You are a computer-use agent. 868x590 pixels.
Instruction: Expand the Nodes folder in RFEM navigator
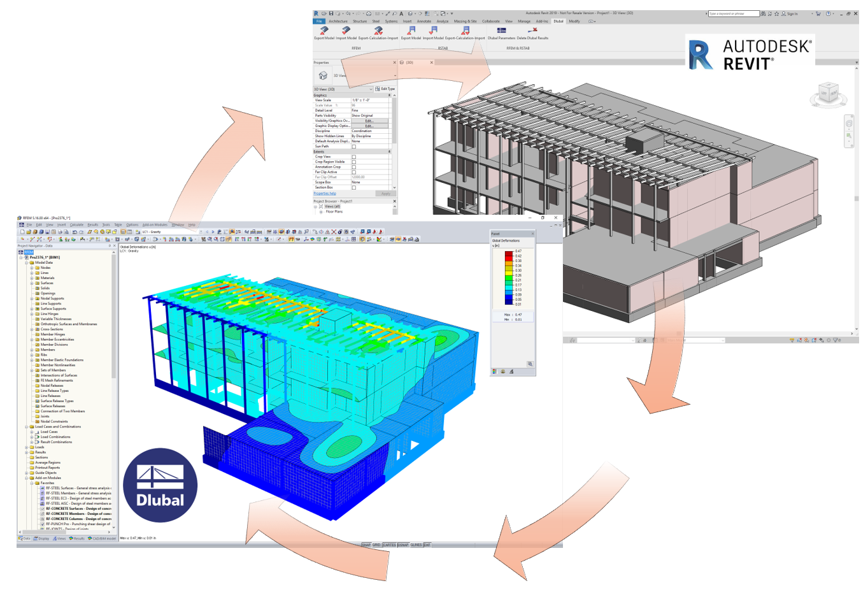31,268
